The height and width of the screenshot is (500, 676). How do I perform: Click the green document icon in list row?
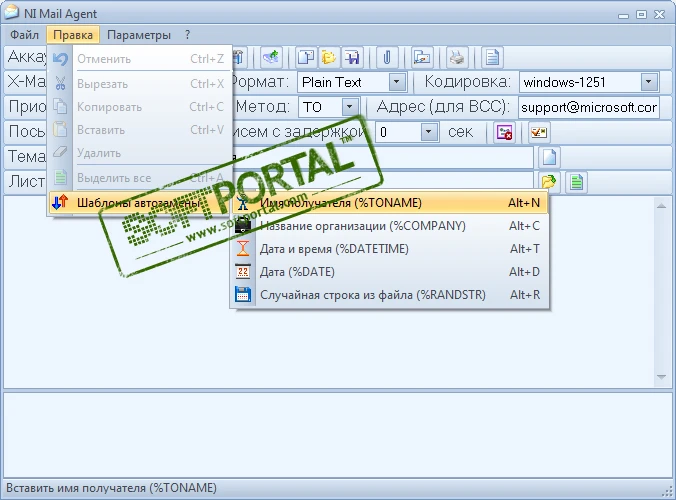pos(576,182)
